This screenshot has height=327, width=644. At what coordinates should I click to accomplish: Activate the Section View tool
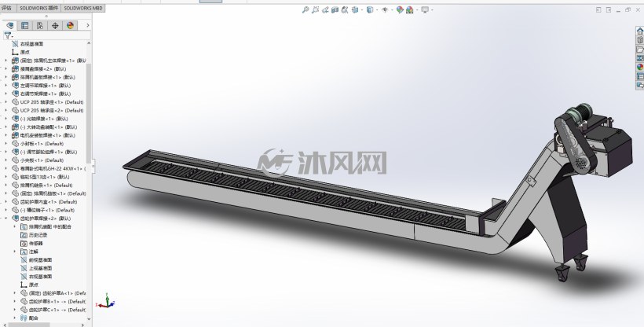pyautogui.click(x=335, y=10)
